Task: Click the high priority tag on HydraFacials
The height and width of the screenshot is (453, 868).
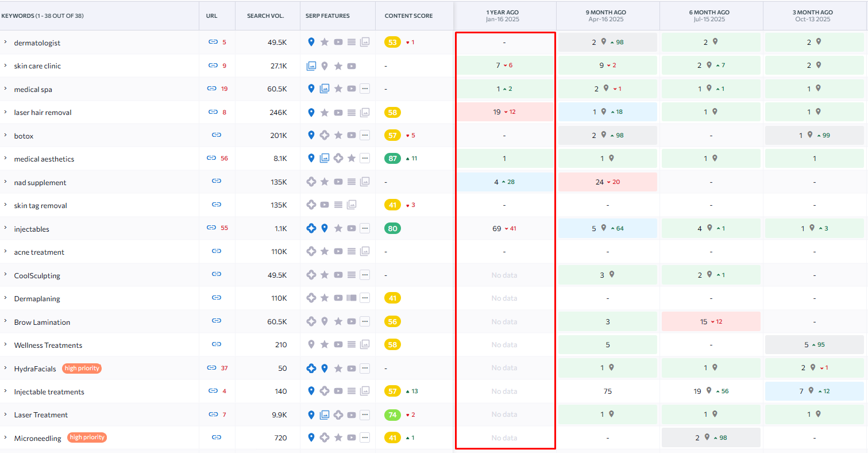Action: click(x=82, y=368)
